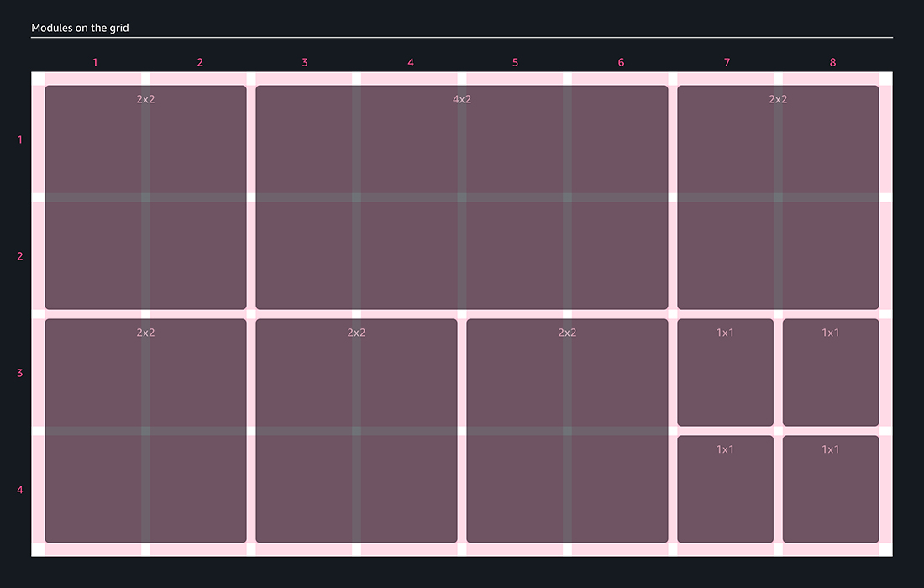
Task: Click row label 3 on the left
Action: click(20, 373)
